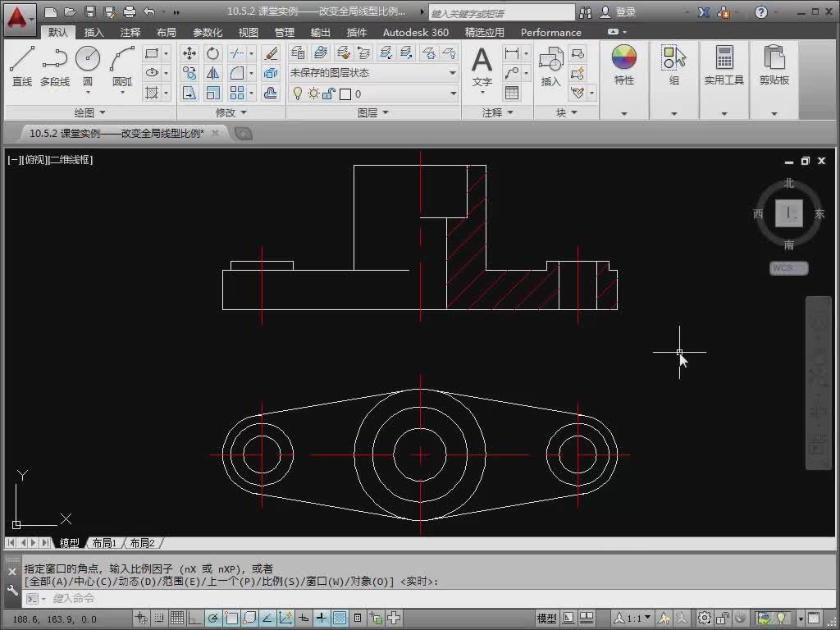Click the Offset tool icon

coord(271,93)
